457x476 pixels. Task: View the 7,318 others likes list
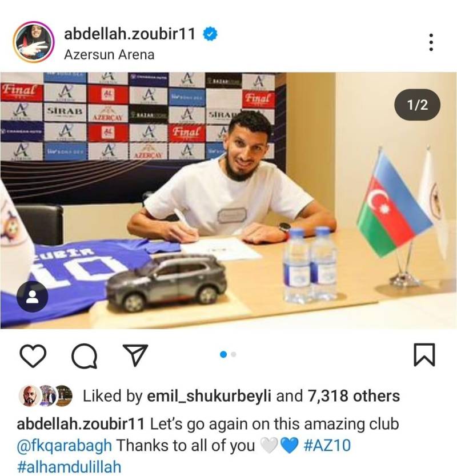354,396
